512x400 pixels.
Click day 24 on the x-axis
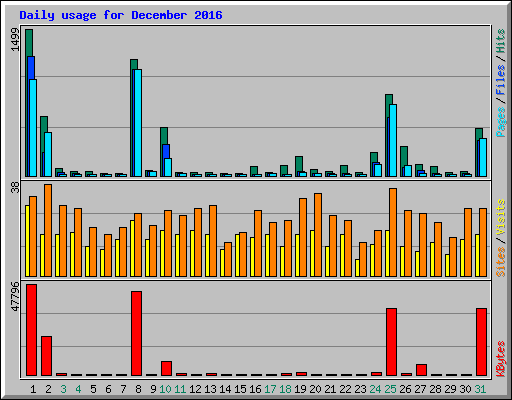(375, 389)
